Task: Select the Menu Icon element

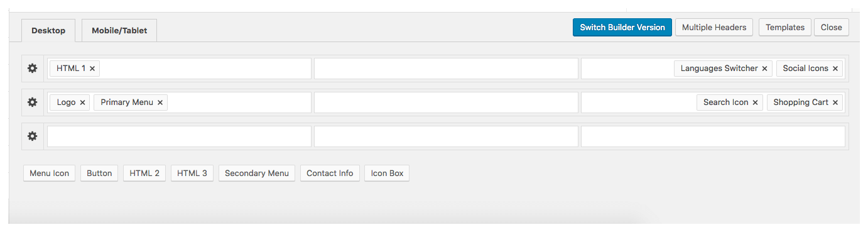Action: tap(49, 174)
